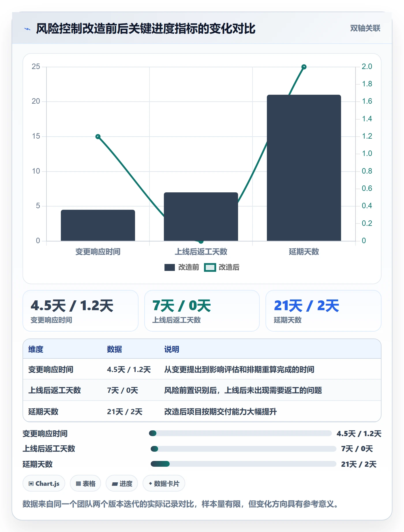This screenshot has height=532, width=404.
Task: Click the 上线后返工天数 progress bar
Action: coord(244,449)
